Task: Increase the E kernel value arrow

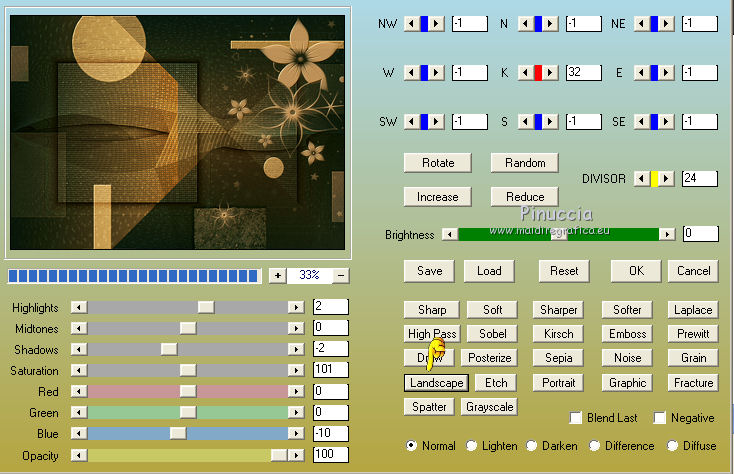Action: click(x=666, y=73)
